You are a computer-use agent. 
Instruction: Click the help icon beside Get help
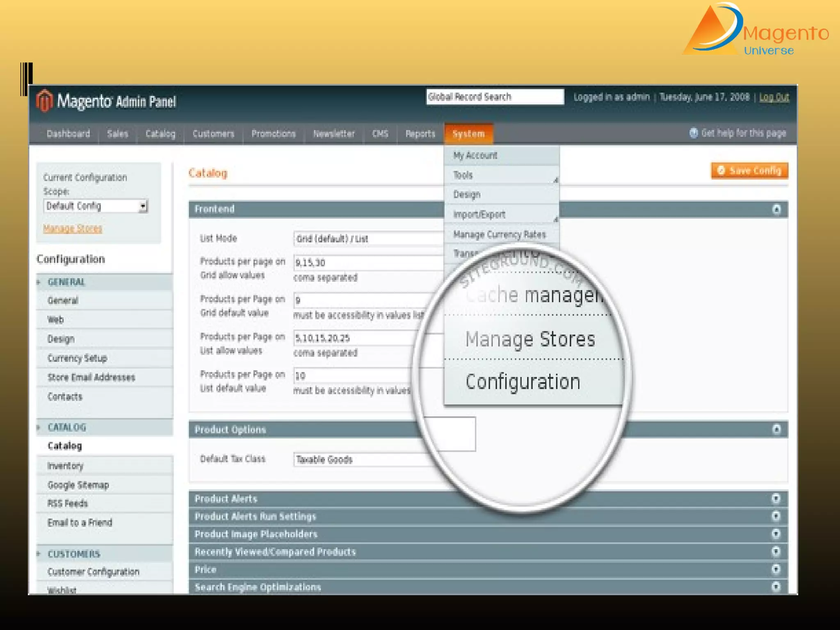click(693, 133)
